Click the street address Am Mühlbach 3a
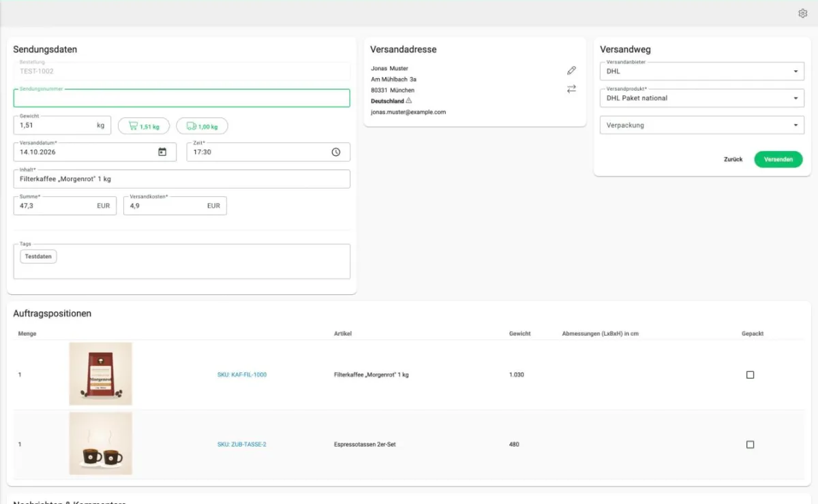Screen dimensions: 818x504 (x=394, y=79)
